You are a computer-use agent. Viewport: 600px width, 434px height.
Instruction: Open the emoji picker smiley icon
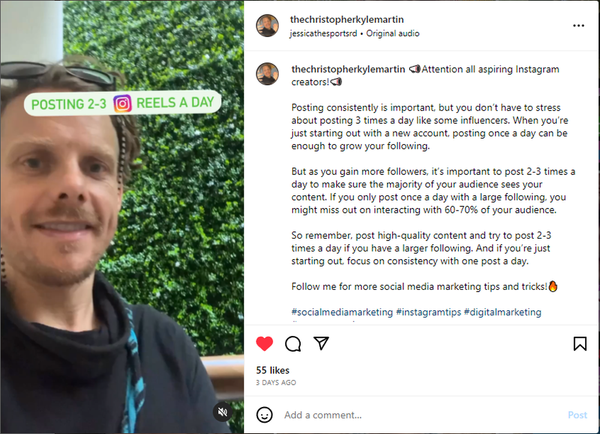264,414
